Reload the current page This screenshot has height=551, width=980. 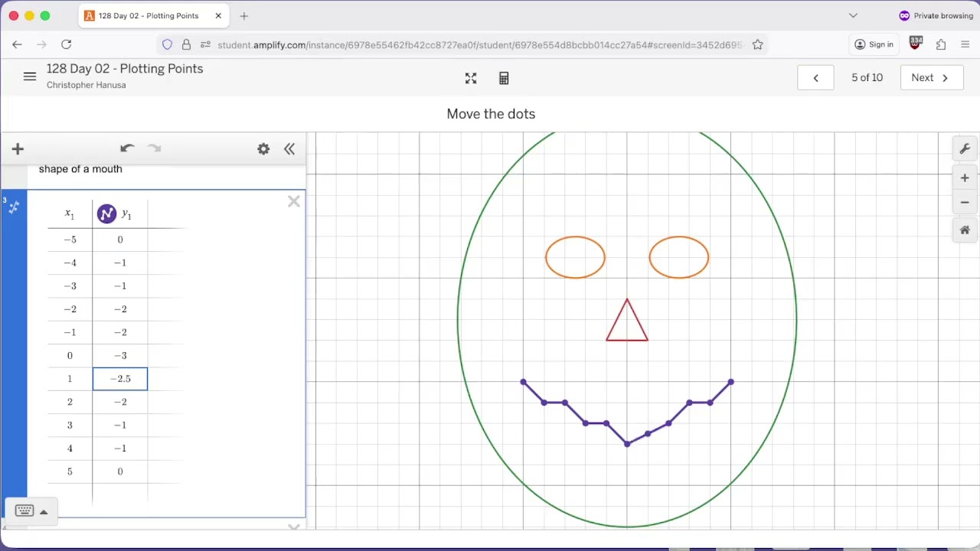(67, 44)
